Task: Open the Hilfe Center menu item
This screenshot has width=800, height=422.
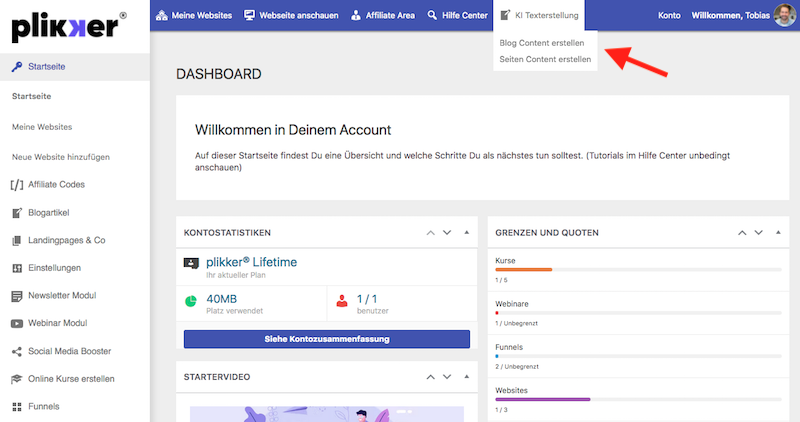Action: [x=457, y=15]
